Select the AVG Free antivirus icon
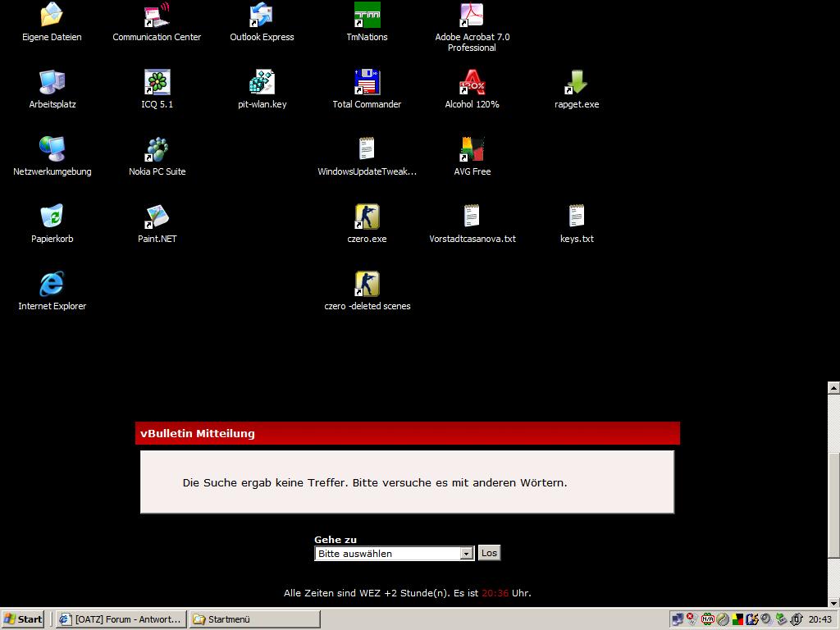Viewport: 840px width, 630px height. point(472,150)
